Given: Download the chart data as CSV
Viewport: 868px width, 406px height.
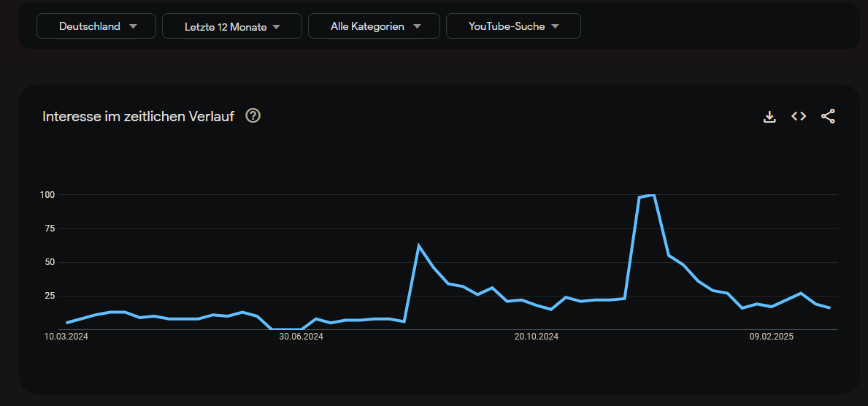Looking at the screenshot, I should pos(769,116).
